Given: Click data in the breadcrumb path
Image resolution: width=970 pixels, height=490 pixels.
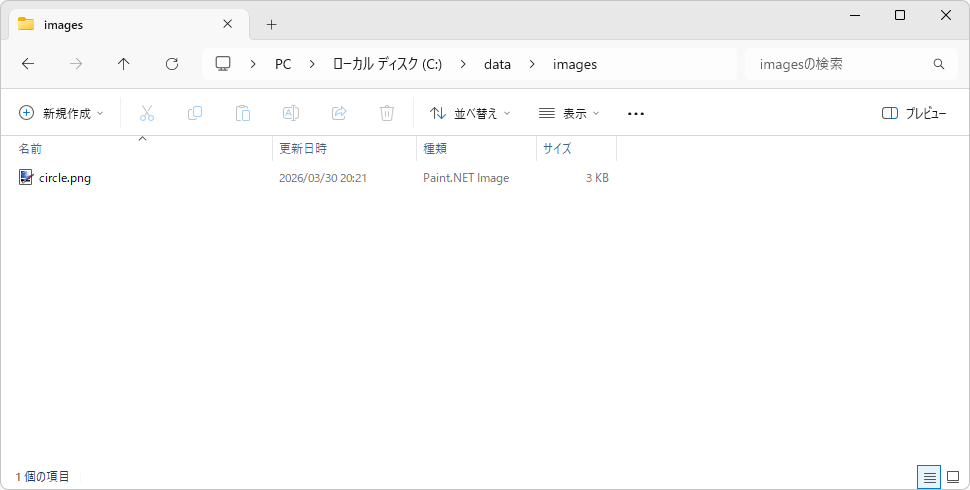Looking at the screenshot, I should [x=497, y=64].
